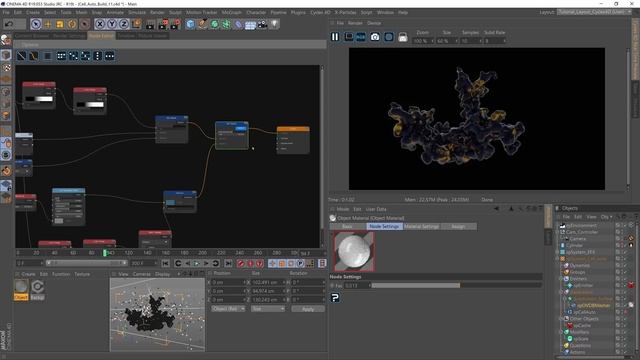Click the curved connection line icon

coord(33,56)
